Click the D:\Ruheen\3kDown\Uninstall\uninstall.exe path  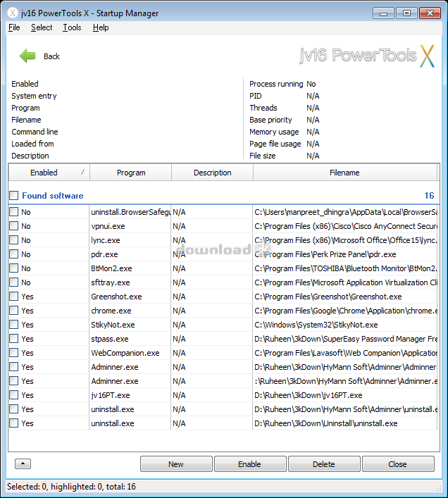tap(326, 423)
